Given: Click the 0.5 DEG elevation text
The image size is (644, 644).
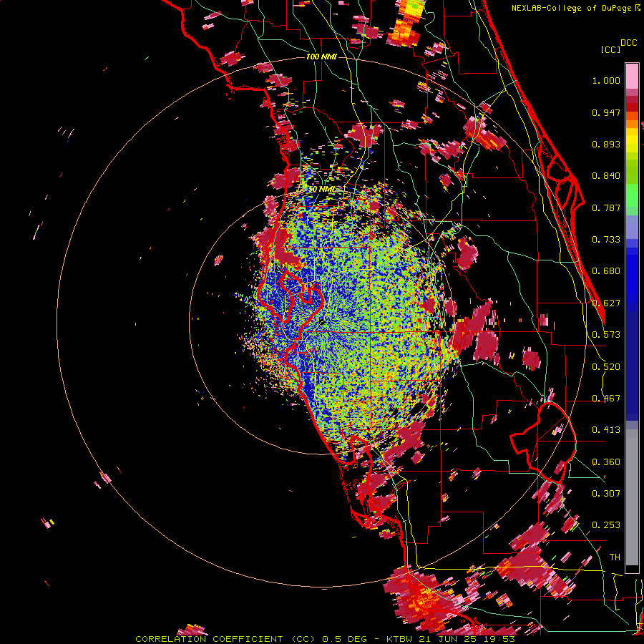Looking at the screenshot, I should (x=344, y=639).
